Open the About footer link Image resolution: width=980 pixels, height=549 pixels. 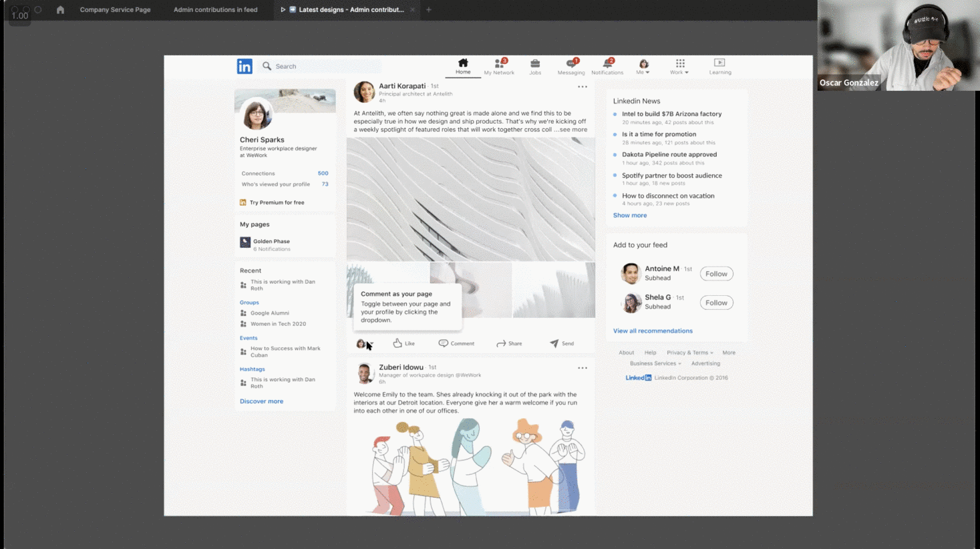point(626,353)
